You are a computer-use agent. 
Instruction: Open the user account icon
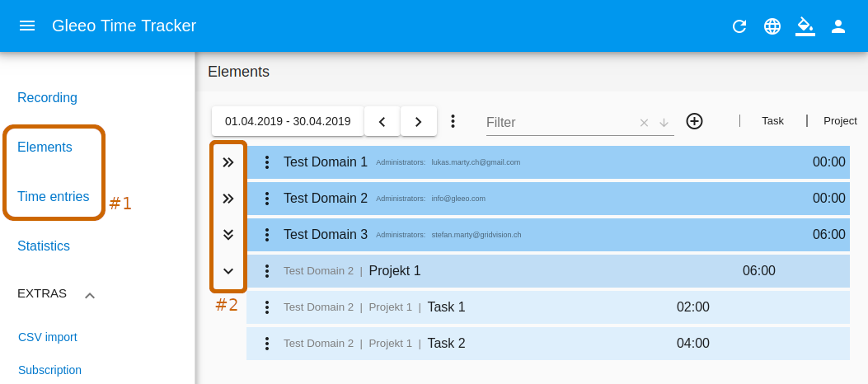(x=838, y=26)
